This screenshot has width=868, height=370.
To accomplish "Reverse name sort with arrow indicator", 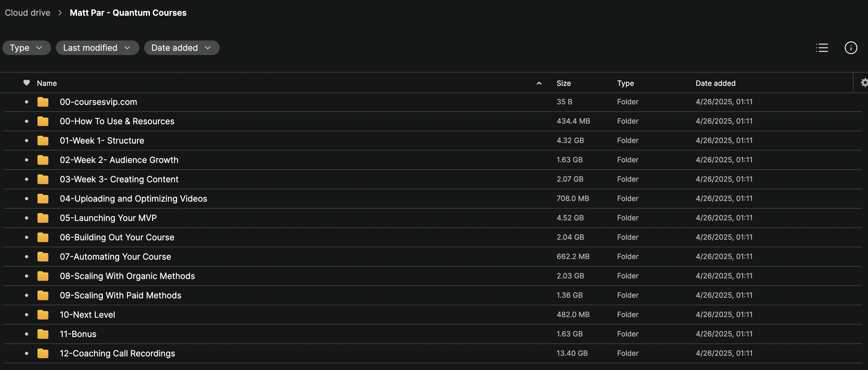I will pos(539,83).
